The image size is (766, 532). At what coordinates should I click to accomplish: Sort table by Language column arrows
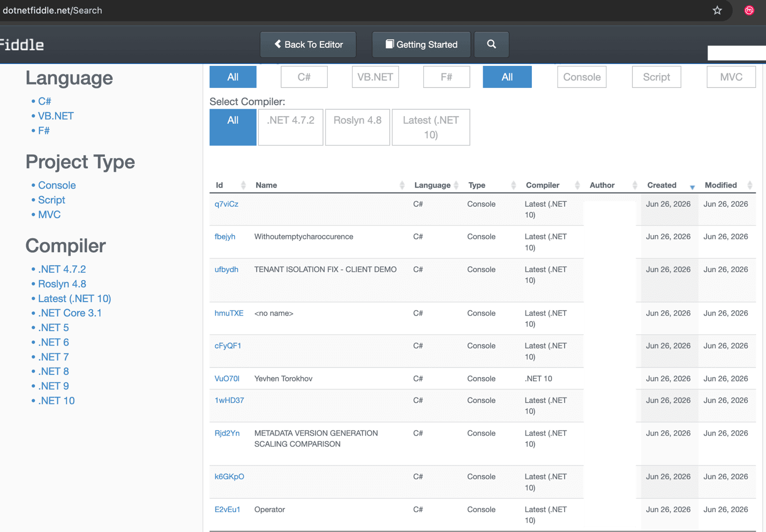point(456,185)
